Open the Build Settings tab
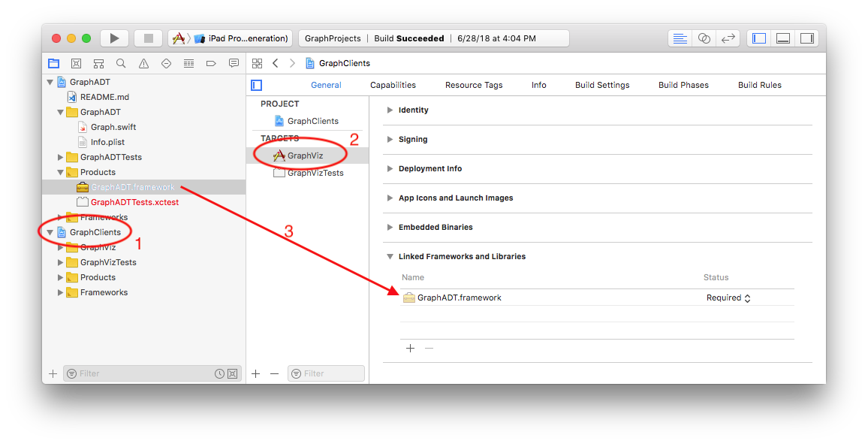The image size is (868, 444). (x=602, y=85)
